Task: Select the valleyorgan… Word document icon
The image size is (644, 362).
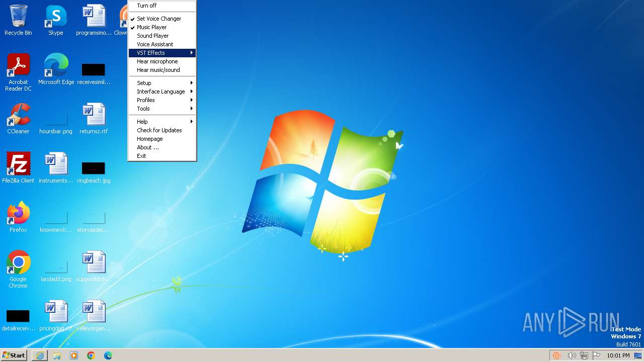Action: pos(94,316)
